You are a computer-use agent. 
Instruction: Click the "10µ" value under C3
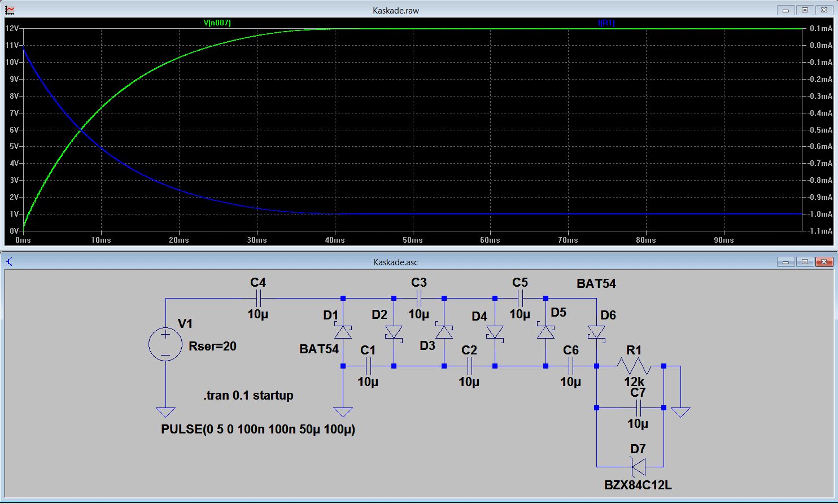pyautogui.click(x=419, y=314)
